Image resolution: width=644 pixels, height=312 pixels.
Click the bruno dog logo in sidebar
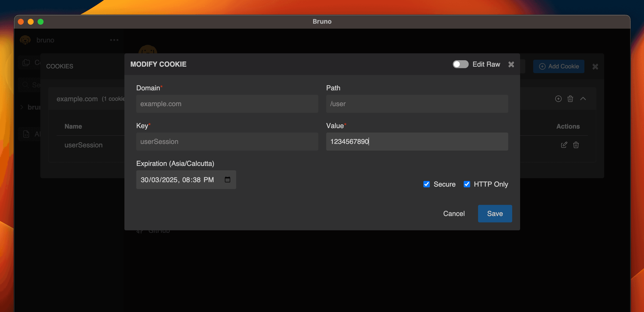click(x=25, y=40)
